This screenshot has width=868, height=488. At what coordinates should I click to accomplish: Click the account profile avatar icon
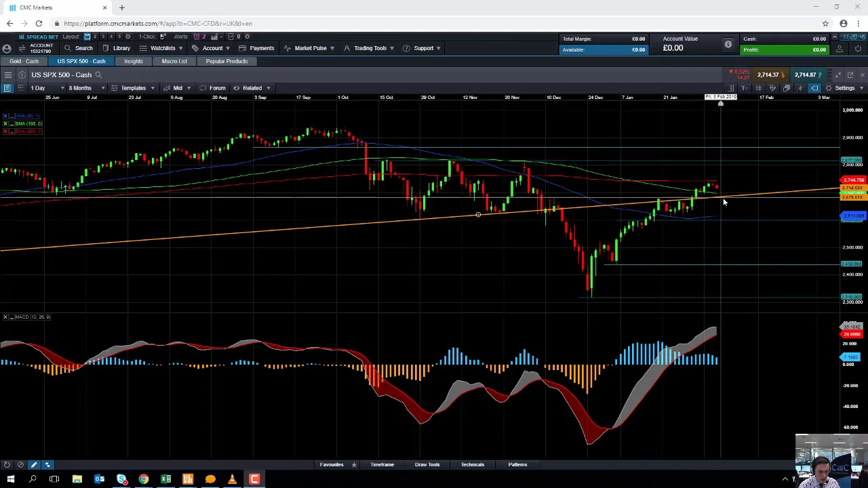click(7, 48)
